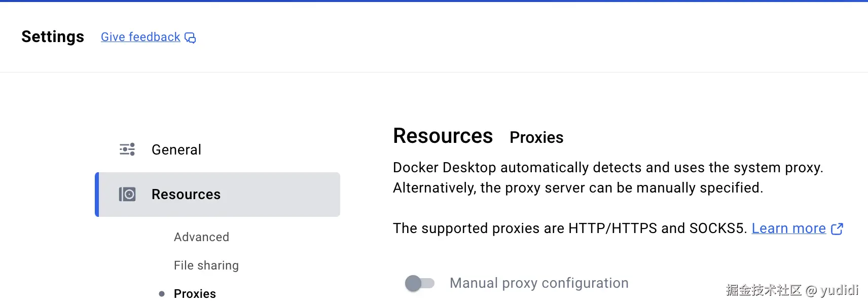Screen dimensions: 868x307
Task: Click the Docker Desktop automatically detects text
Action: [x=607, y=168]
